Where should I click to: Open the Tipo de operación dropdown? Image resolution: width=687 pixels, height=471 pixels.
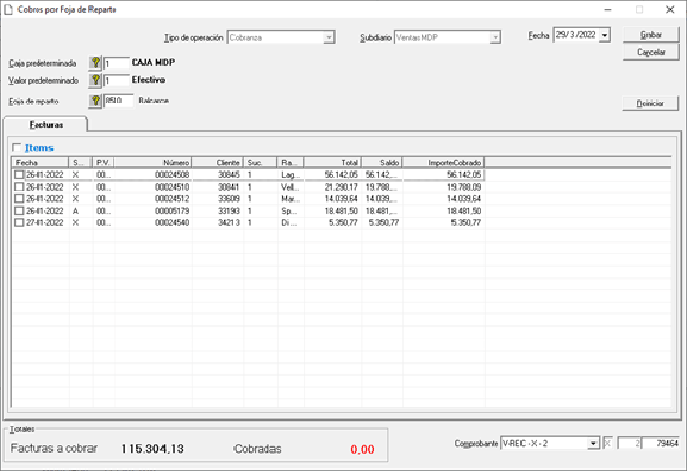(x=329, y=38)
